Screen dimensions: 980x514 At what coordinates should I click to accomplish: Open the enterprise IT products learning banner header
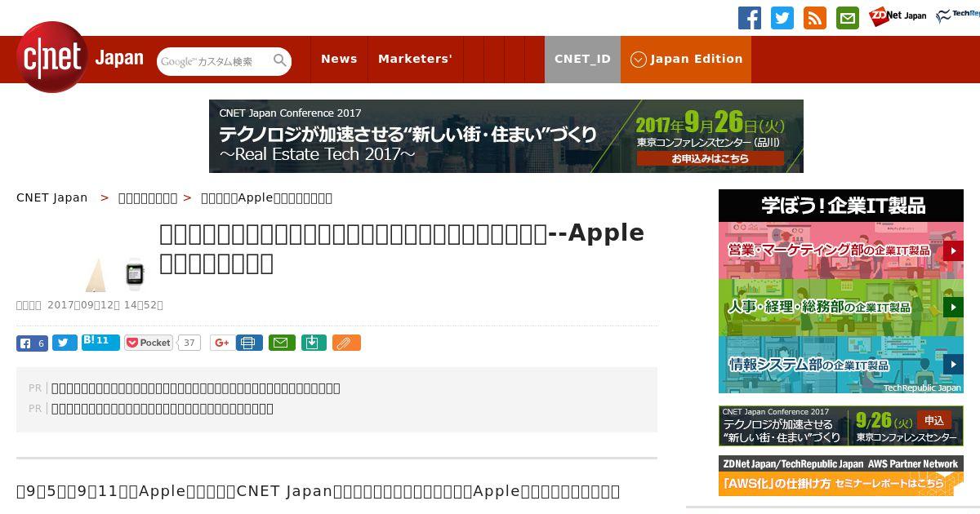pos(841,206)
